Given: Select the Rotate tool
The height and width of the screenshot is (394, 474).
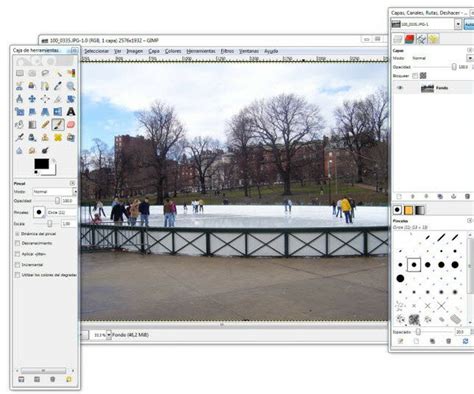Looking at the screenshot, I should click(71, 99).
